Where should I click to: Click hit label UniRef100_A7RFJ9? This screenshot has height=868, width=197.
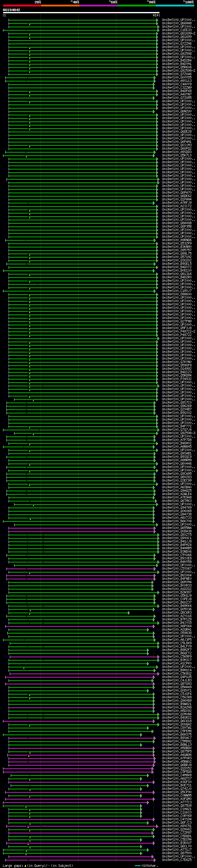(x=177, y=203)
